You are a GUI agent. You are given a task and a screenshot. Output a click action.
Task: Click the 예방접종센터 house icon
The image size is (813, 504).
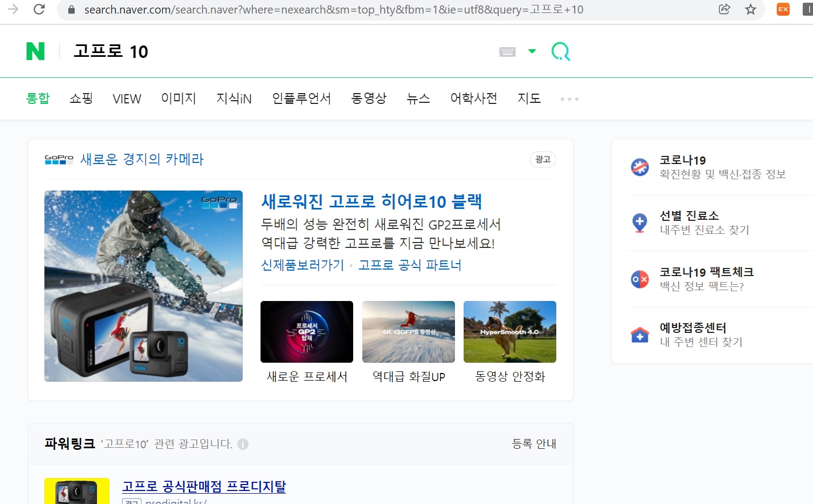(x=640, y=335)
